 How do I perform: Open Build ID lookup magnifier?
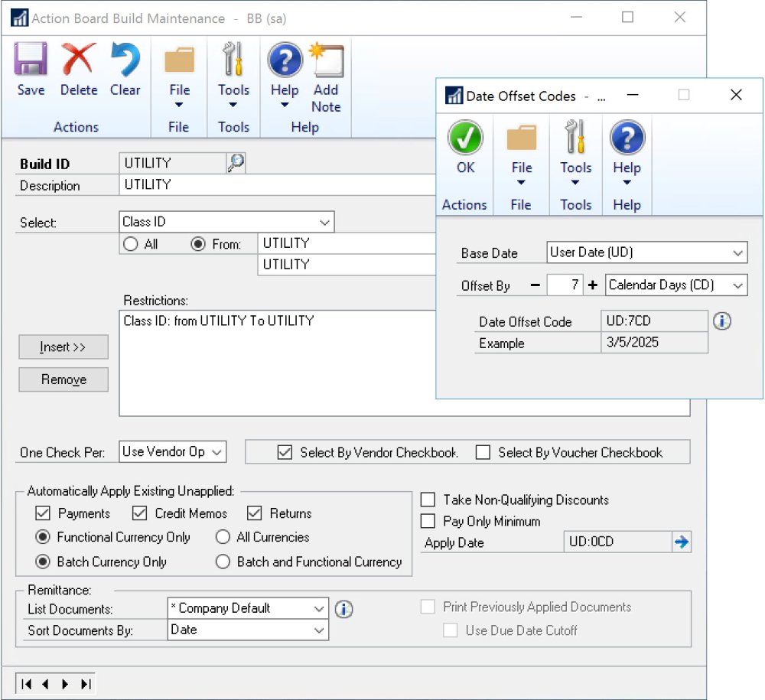pos(236,162)
